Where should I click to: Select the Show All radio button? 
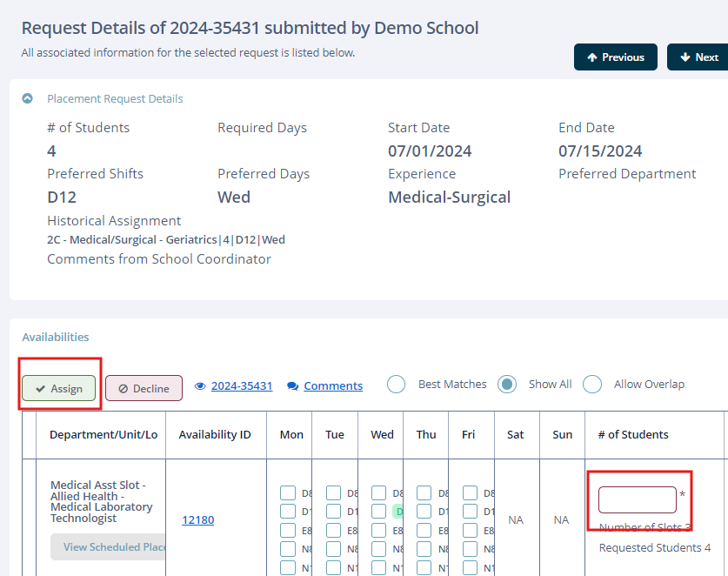[507, 385]
